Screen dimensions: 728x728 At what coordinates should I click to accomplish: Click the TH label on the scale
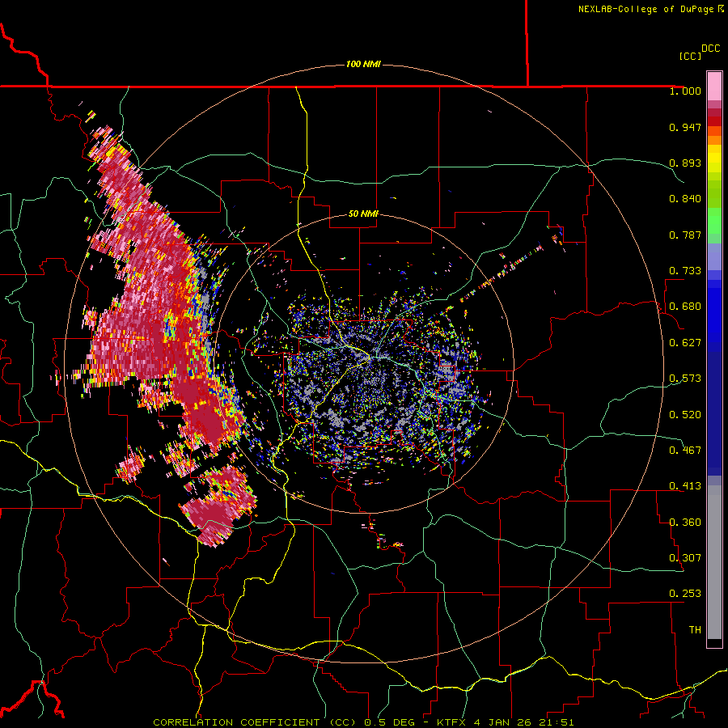(695, 630)
